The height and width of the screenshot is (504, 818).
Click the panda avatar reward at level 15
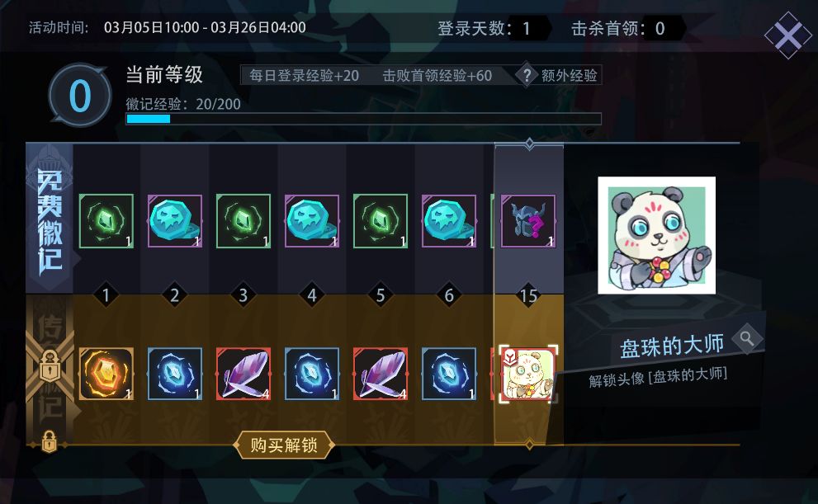pyautogui.click(x=528, y=374)
